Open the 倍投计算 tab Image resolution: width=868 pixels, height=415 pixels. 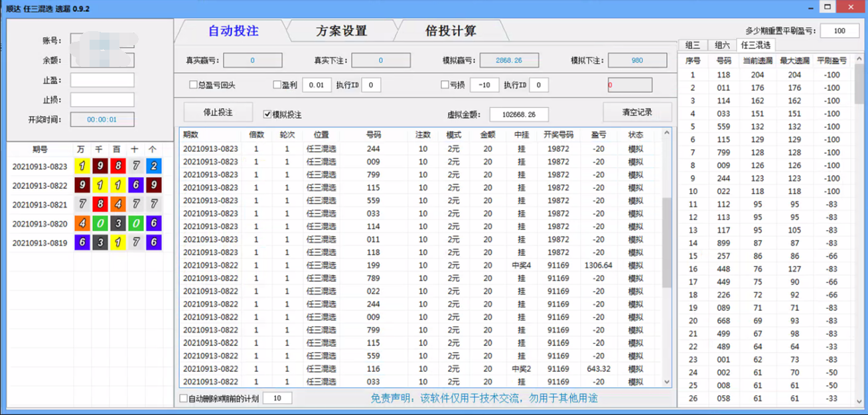point(451,30)
